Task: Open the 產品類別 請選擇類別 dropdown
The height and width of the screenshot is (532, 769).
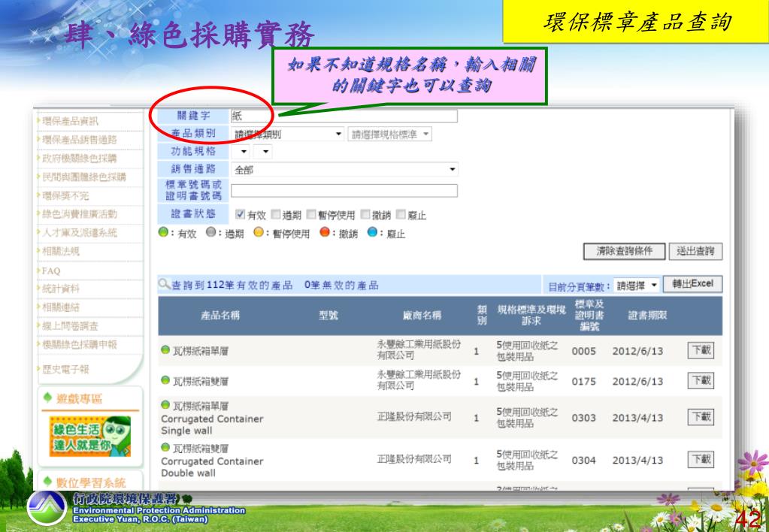Action: pyautogui.click(x=288, y=134)
